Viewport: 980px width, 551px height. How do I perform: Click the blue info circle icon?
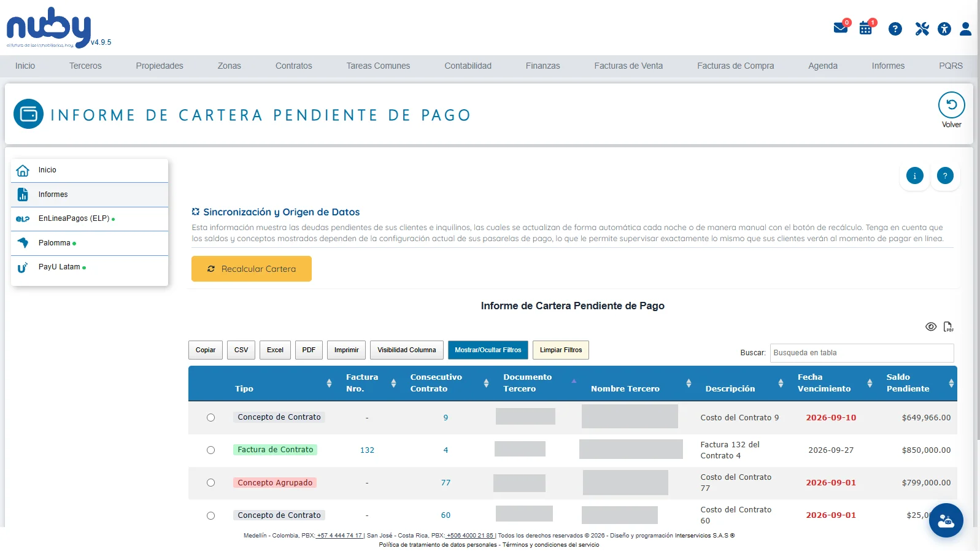coord(914,176)
